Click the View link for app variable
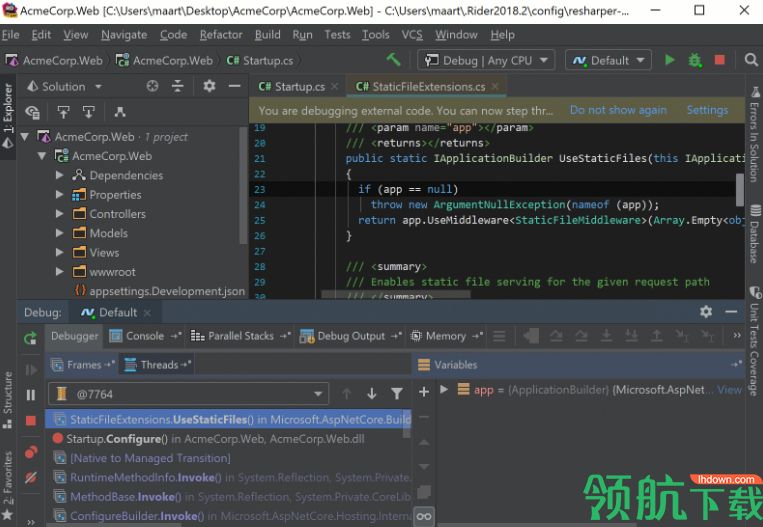Screen dimensions: 763x527 pyautogui.click(x=729, y=390)
